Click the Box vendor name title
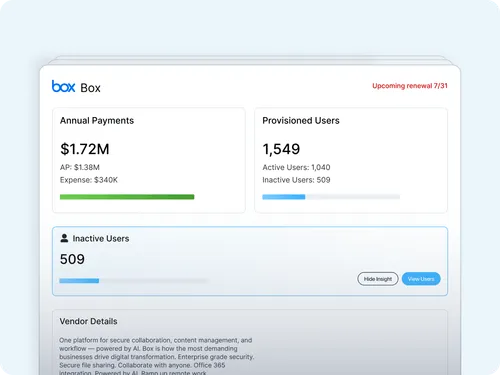The image size is (500, 375). tap(90, 88)
